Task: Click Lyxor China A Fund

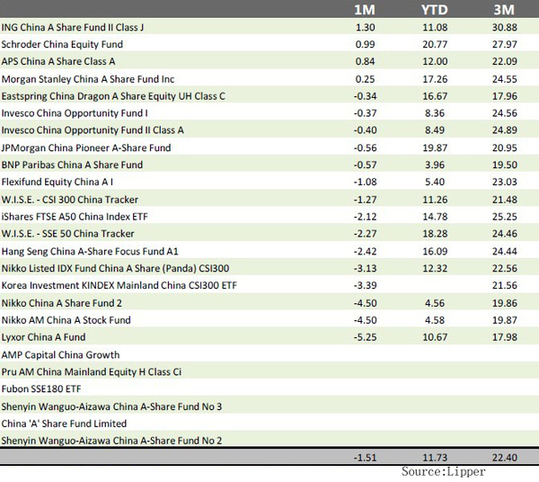Action: 43,337
